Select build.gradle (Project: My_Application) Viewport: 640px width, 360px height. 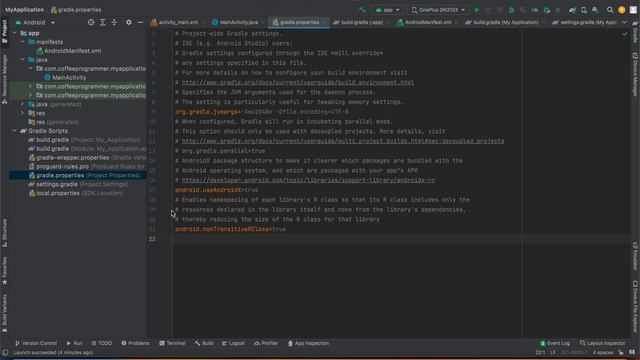pyautogui.click(x=84, y=140)
